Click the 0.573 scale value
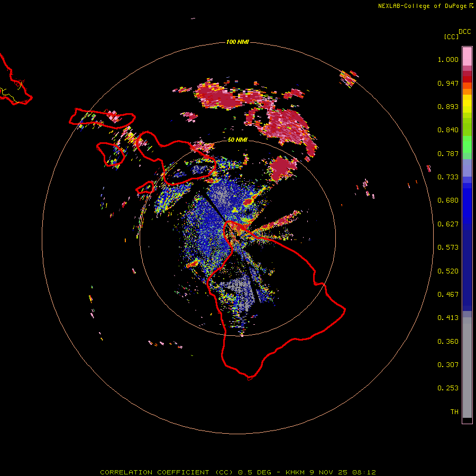The width and height of the screenshot is (476, 476). click(x=448, y=248)
